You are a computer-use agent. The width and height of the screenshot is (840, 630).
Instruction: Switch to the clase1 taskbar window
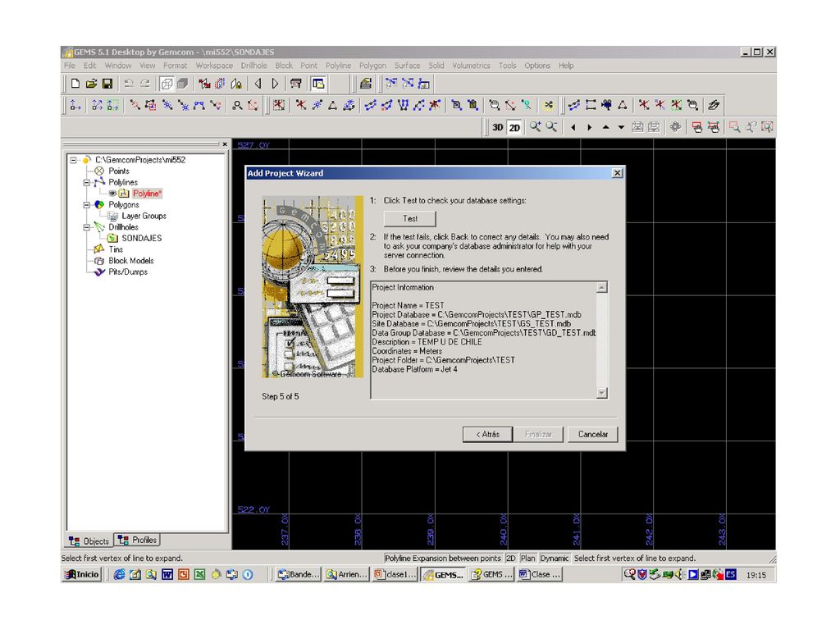395,575
